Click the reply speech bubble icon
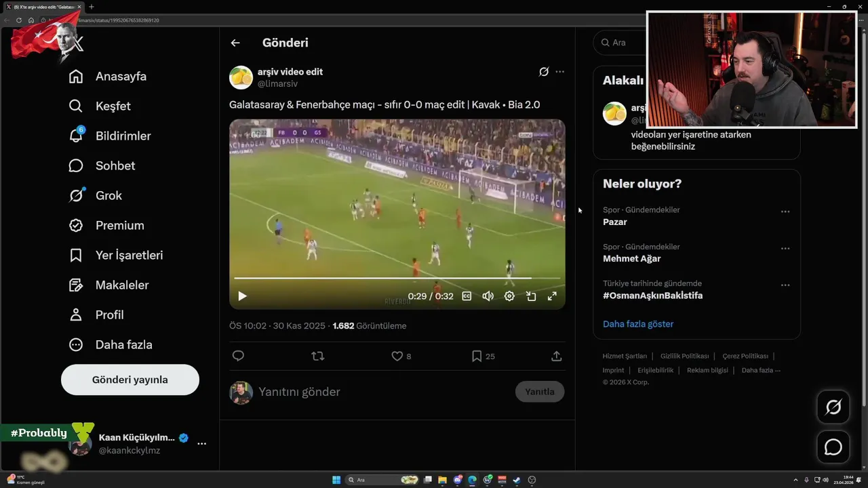The width and height of the screenshot is (868, 488). tap(238, 356)
